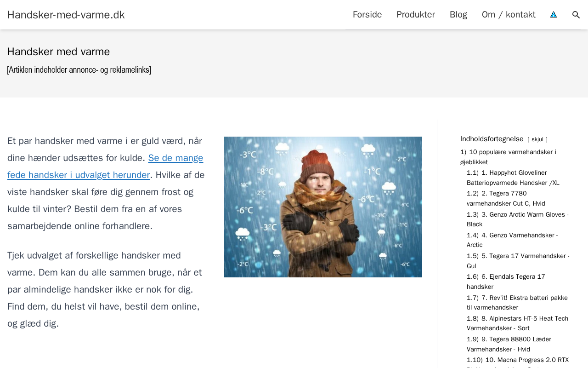
Task: Jump to Genzo Varmehandsker Arctic entry
Action: [512, 240]
